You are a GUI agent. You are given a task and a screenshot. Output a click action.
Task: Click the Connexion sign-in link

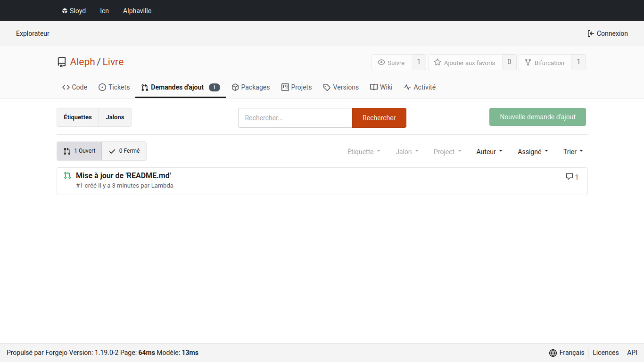[x=608, y=33]
